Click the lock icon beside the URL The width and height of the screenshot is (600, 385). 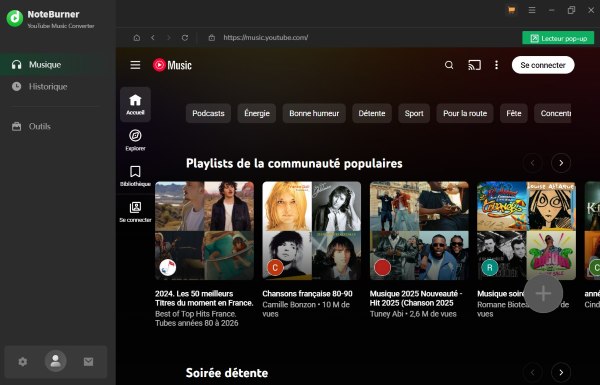[212, 38]
